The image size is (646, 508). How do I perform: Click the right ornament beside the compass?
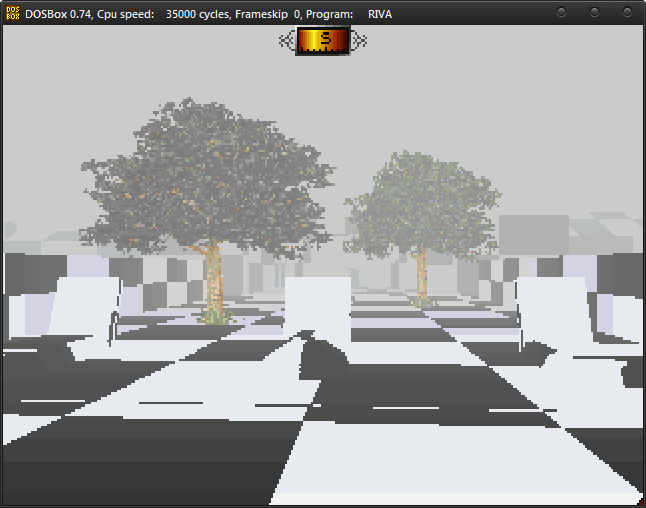click(359, 41)
